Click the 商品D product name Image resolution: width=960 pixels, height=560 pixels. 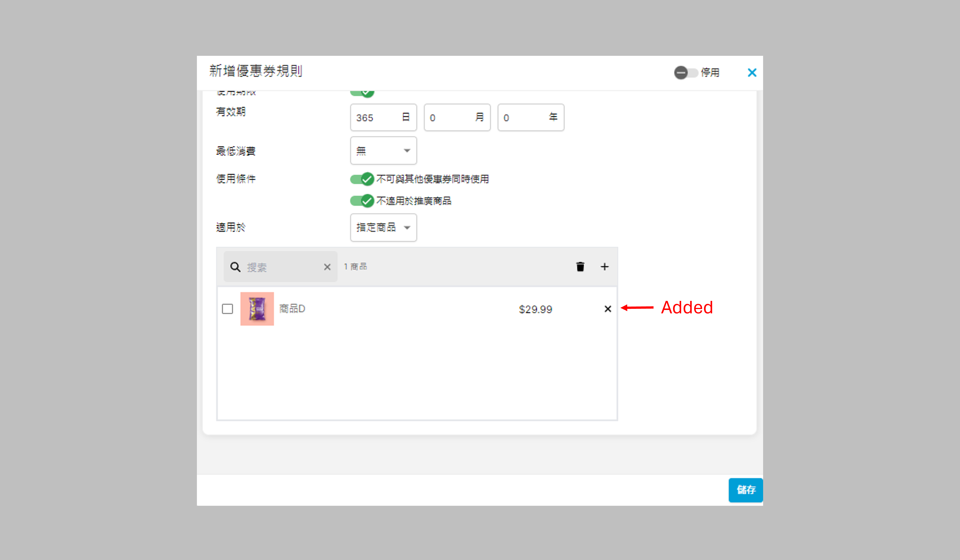click(292, 309)
